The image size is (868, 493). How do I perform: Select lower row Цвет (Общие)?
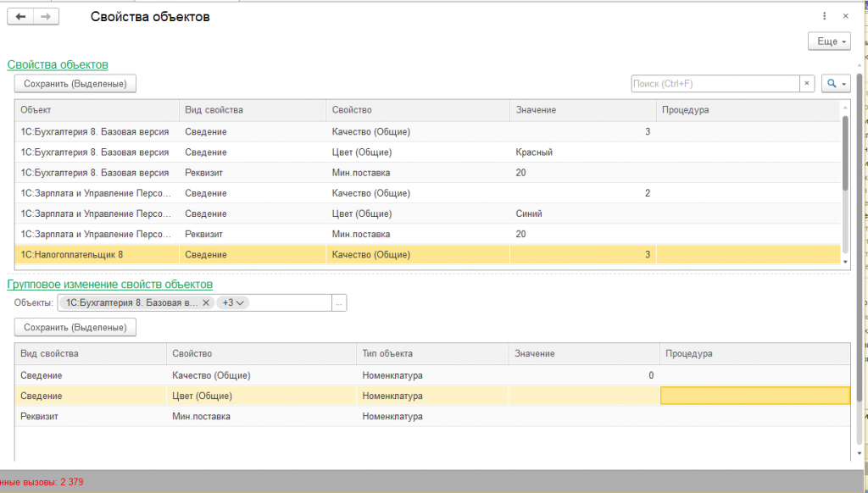coord(432,396)
